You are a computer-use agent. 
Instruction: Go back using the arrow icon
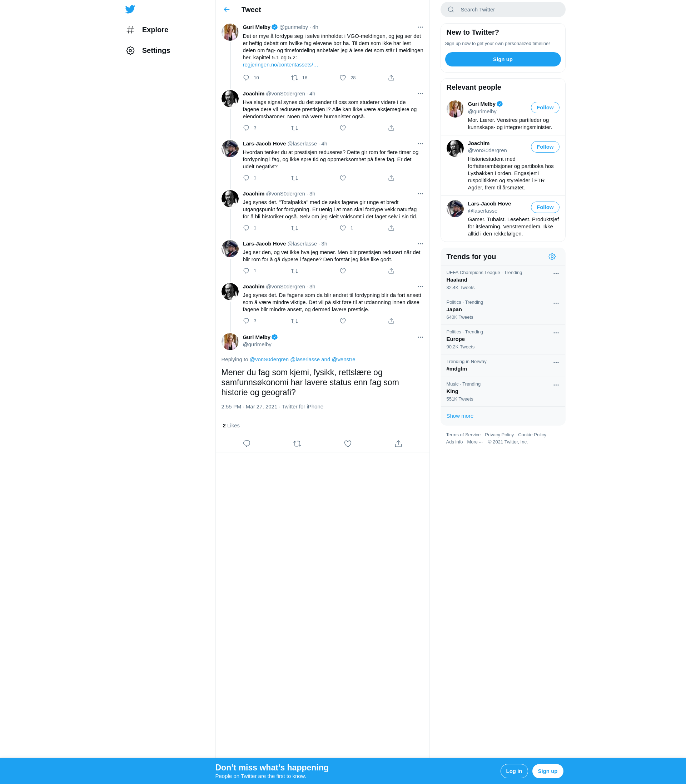(227, 10)
